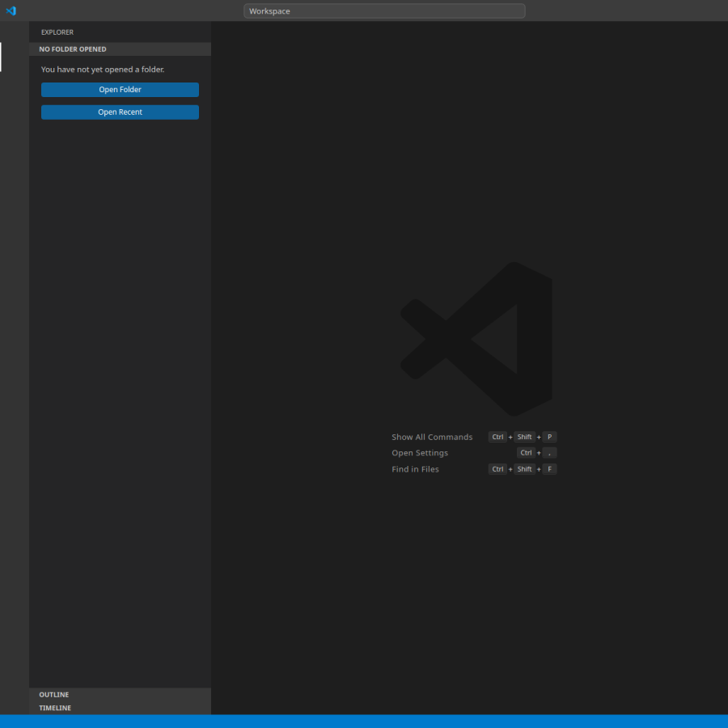Click the Open Folder button
Screen dimensions: 728x728
pyautogui.click(x=120, y=90)
